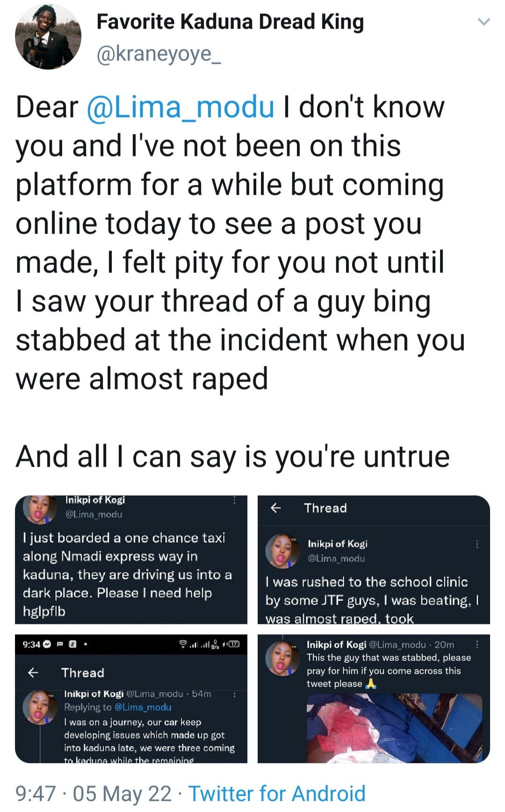Open the blood-stained clothes photo
The width and height of the screenshot is (505, 812).
[x=394, y=728]
